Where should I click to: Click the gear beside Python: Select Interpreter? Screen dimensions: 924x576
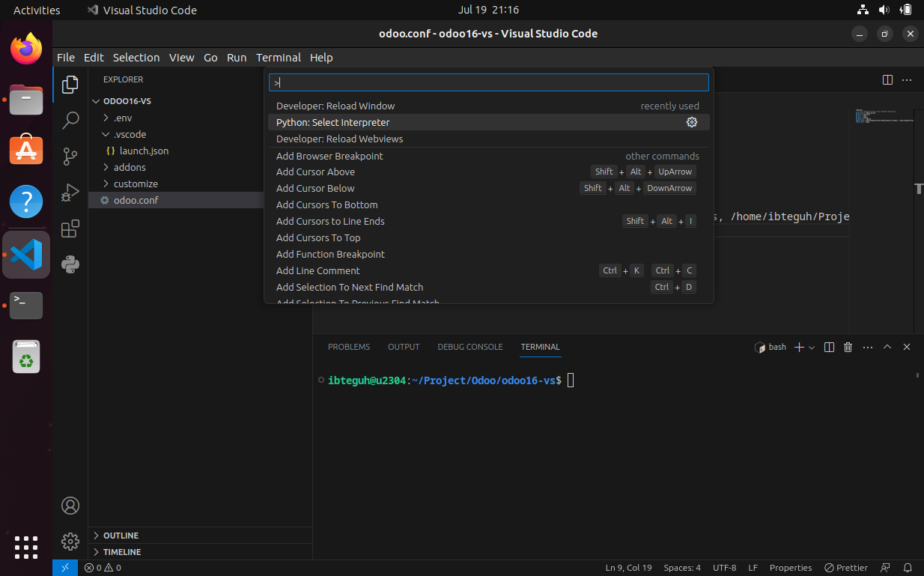[692, 122]
